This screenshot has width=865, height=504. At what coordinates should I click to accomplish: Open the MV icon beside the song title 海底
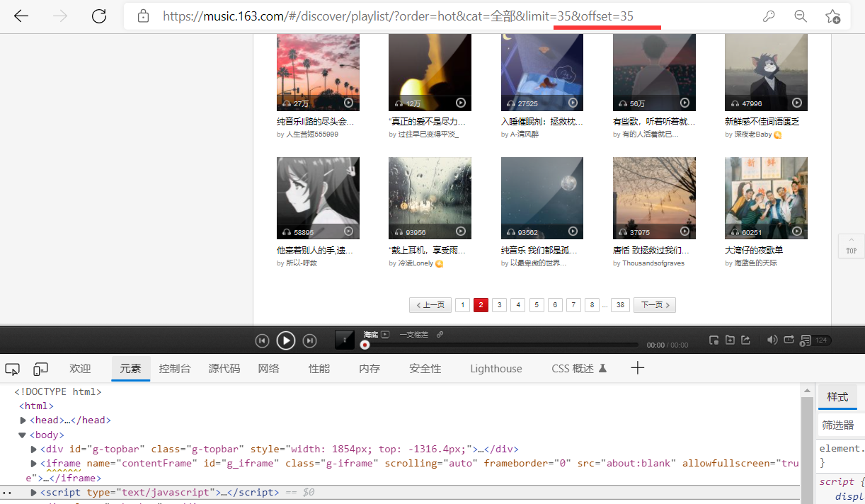point(385,334)
